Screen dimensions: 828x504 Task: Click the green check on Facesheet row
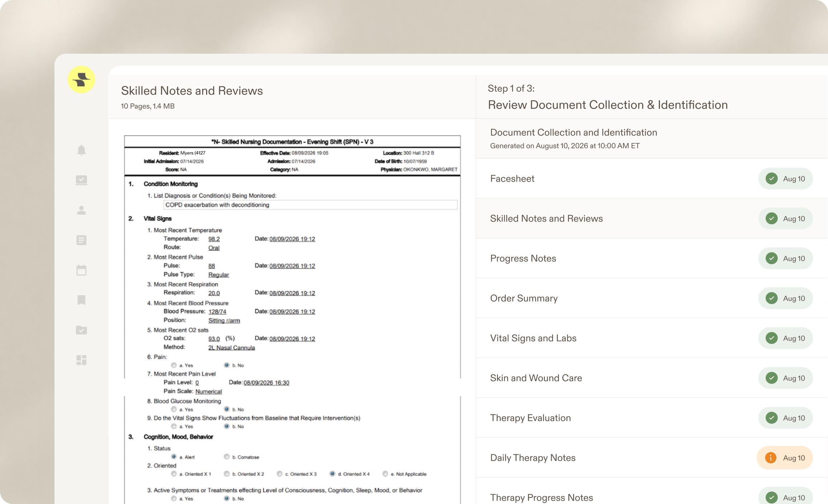click(x=771, y=178)
